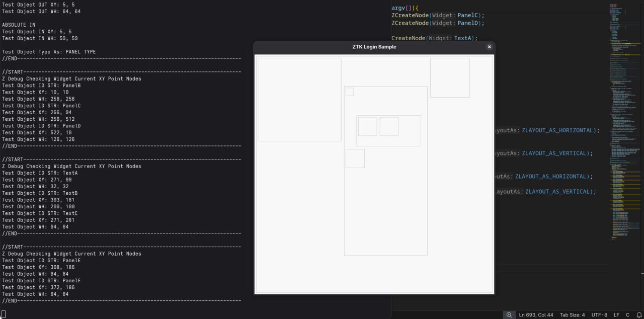Click the PanelD square near the close button
Image resolution: width=644 pixels, height=319 pixels.
(450, 77)
